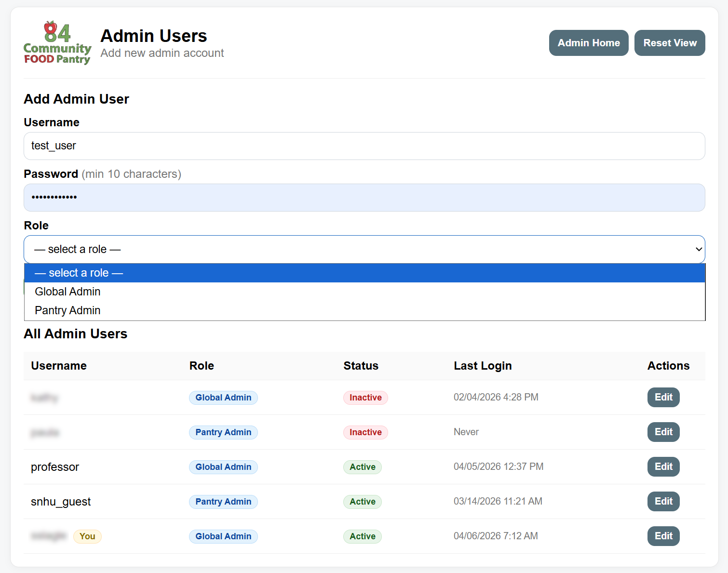Click the professor username cell
Viewport: 728px width, 573px height.
pos(55,467)
